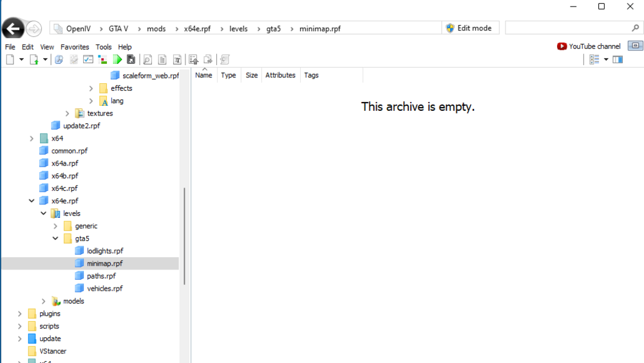Go to levels in the breadcrumb

(238, 29)
